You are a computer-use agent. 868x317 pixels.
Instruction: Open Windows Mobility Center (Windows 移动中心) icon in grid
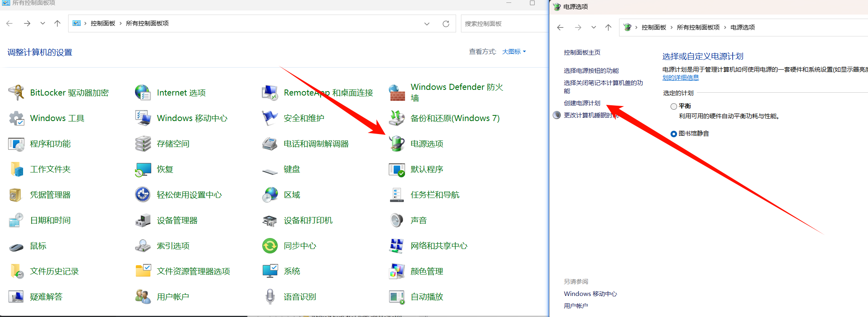(x=143, y=118)
